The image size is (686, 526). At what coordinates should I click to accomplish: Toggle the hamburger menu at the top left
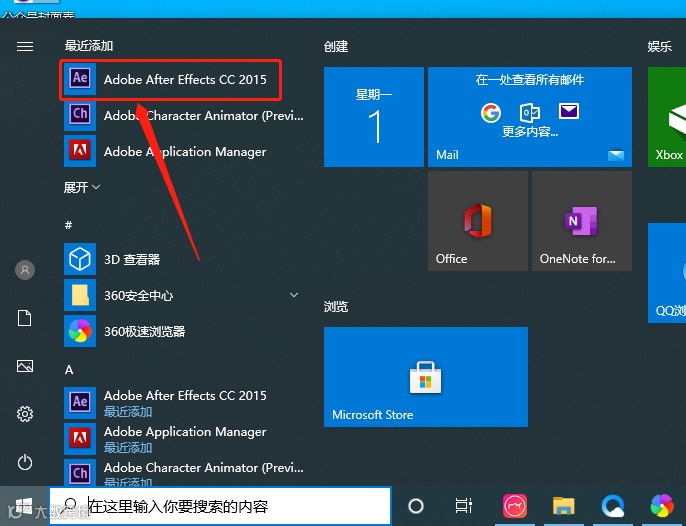(25, 46)
